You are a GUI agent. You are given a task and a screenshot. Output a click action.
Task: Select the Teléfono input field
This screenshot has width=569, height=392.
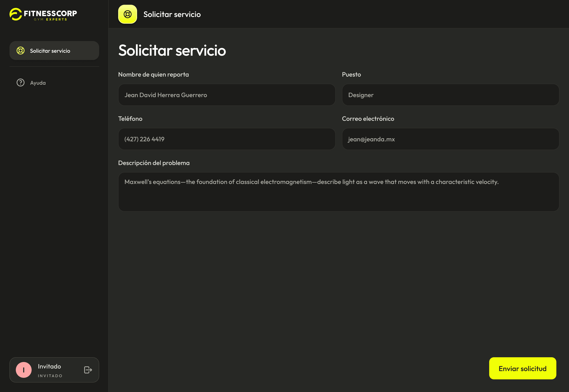[x=227, y=139]
